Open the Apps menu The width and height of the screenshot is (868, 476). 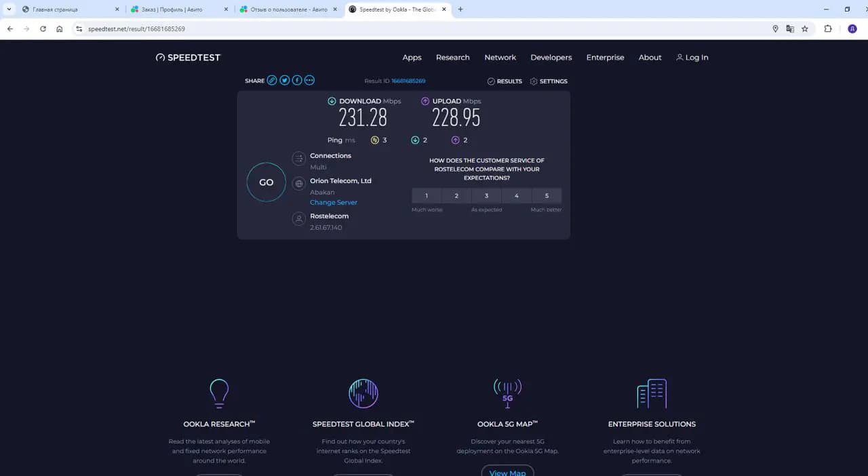point(412,58)
